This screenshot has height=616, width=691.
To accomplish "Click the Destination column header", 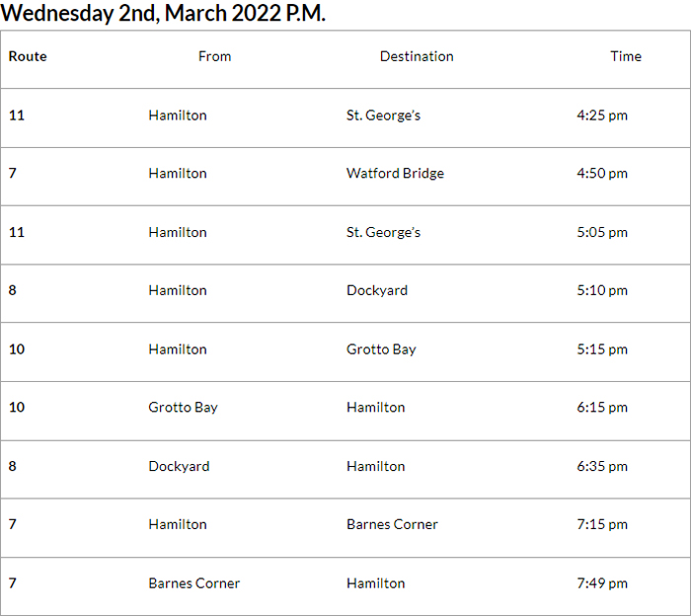I will 417,56.
